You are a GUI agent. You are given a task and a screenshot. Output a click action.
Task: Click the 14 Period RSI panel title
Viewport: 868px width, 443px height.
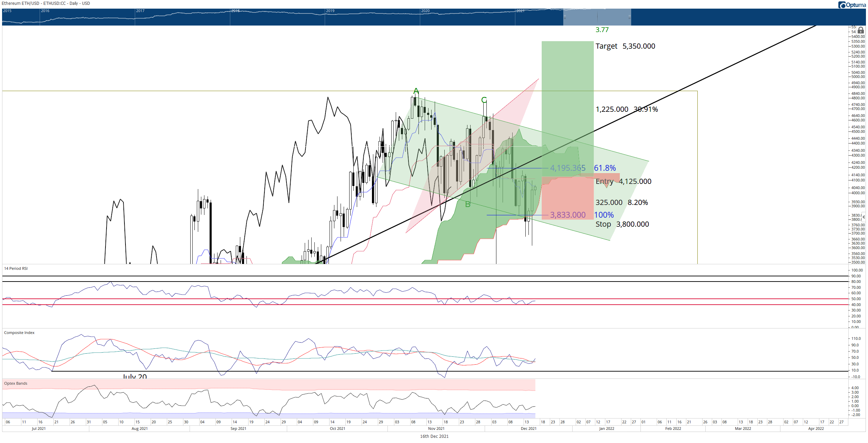(x=16, y=268)
